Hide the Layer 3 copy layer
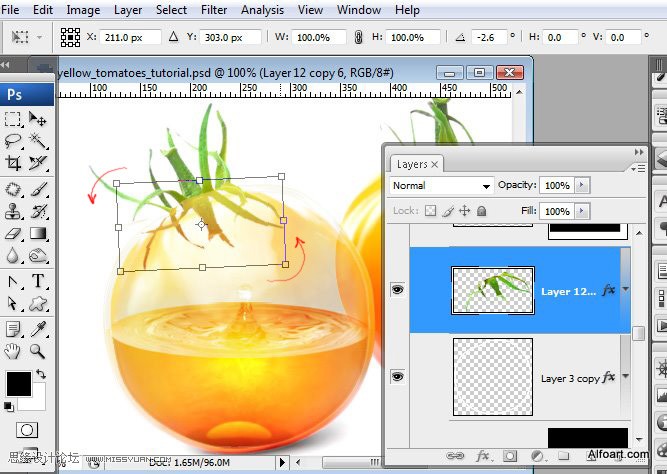 (x=397, y=377)
